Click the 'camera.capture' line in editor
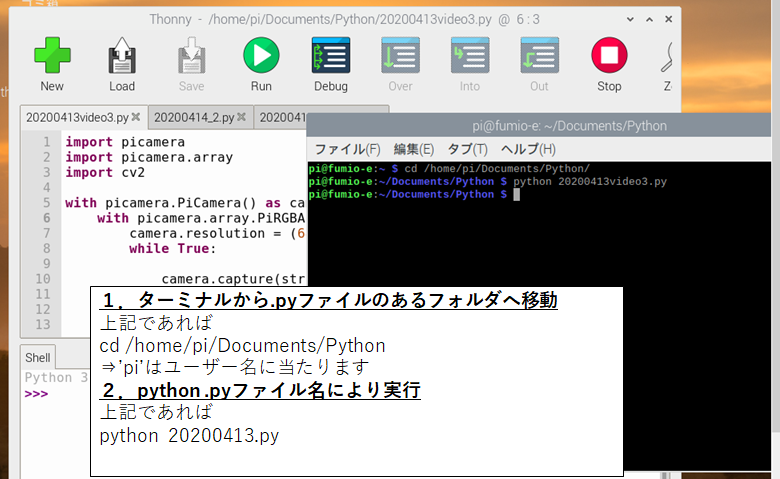The height and width of the screenshot is (479, 780). tap(233, 279)
